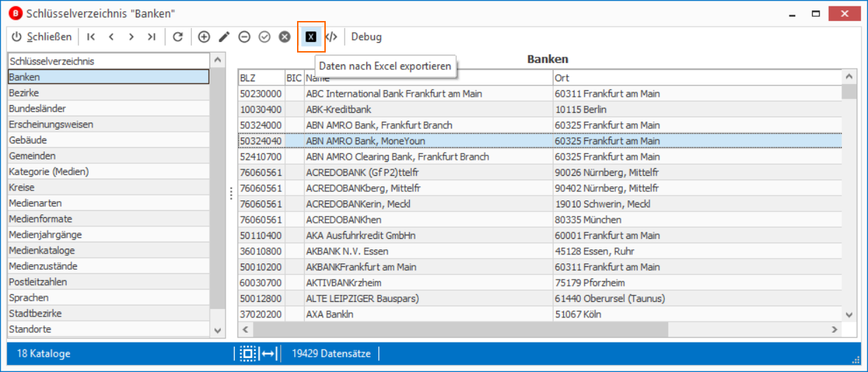Click the select-all icon in status bar
This screenshot has height=372, width=868.
pos(247,353)
